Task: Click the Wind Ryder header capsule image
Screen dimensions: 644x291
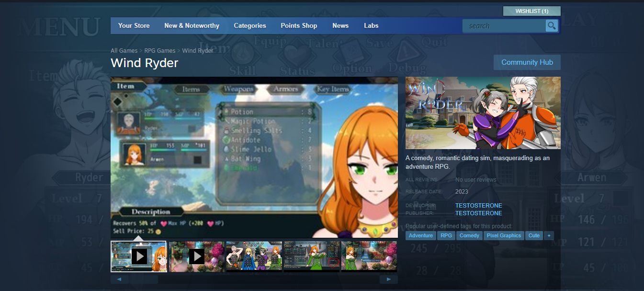Action: click(x=483, y=113)
